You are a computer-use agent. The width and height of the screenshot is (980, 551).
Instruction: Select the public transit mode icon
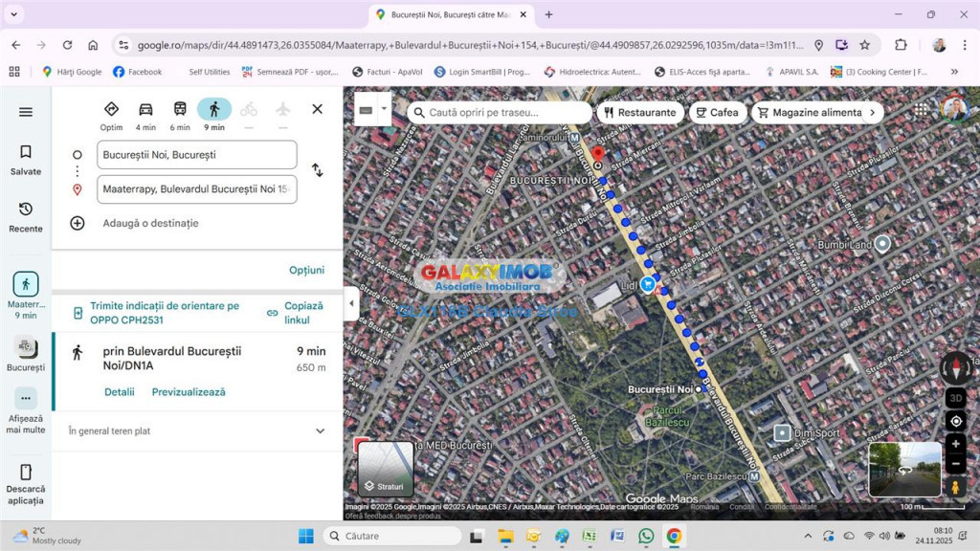click(180, 110)
